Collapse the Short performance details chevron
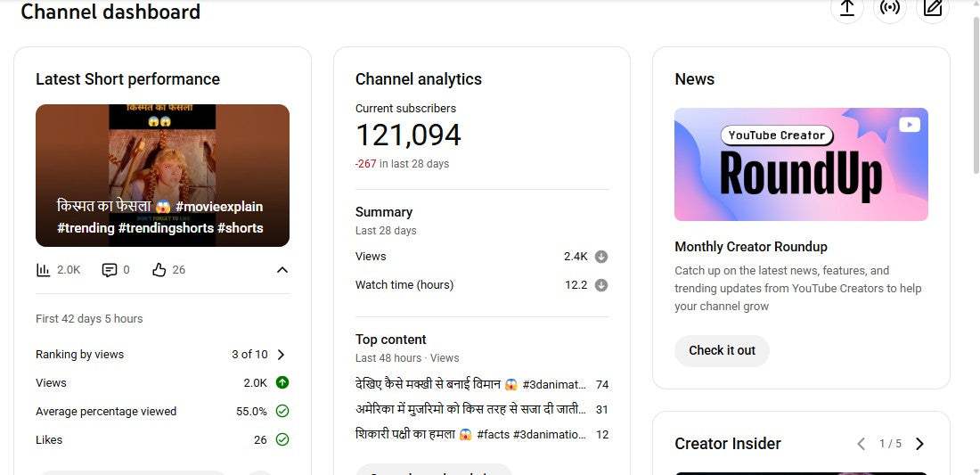Screen dimensions: 980x475 tap(282, 270)
